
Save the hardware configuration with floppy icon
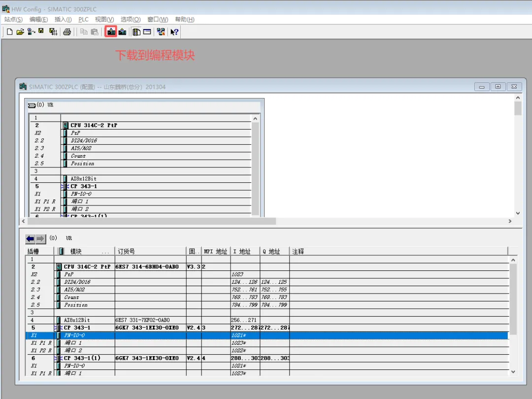(41, 31)
